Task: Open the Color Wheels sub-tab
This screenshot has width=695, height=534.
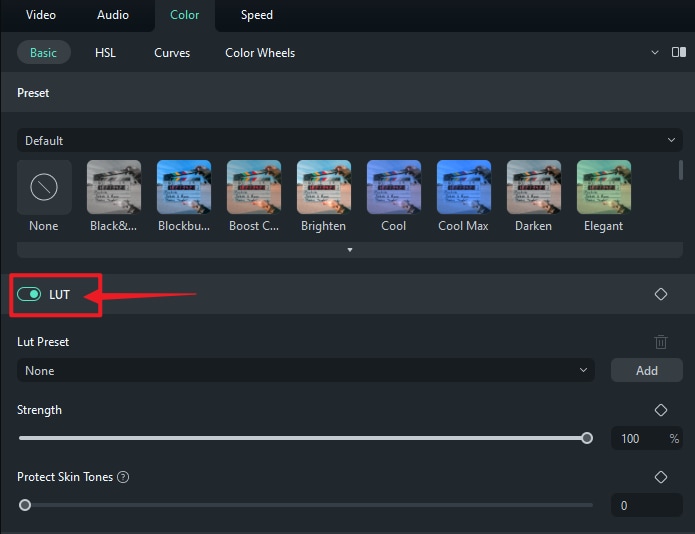Action: pyautogui.click(x=260, y=53)
